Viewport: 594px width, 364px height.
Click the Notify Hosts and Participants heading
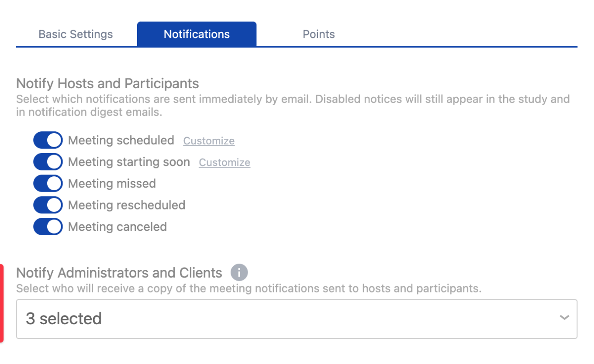107,83
